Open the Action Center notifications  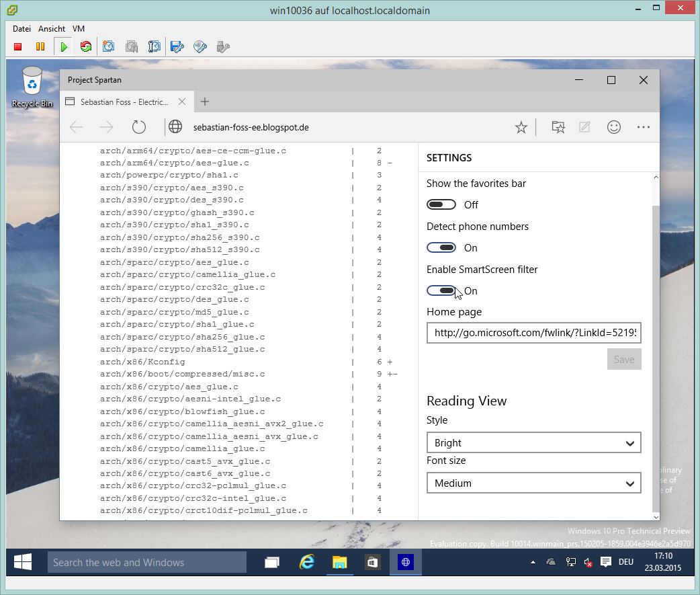click(606, 562)
